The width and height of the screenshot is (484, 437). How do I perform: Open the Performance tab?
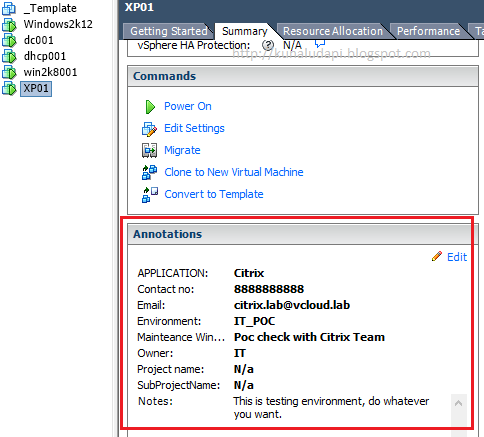click(x=428, y=31)
